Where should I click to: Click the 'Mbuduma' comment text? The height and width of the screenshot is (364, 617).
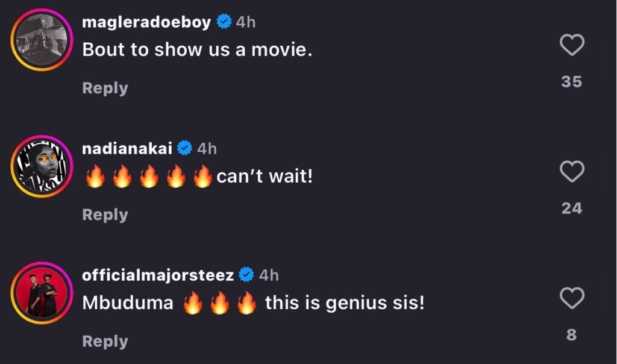(x=128, y=303)
